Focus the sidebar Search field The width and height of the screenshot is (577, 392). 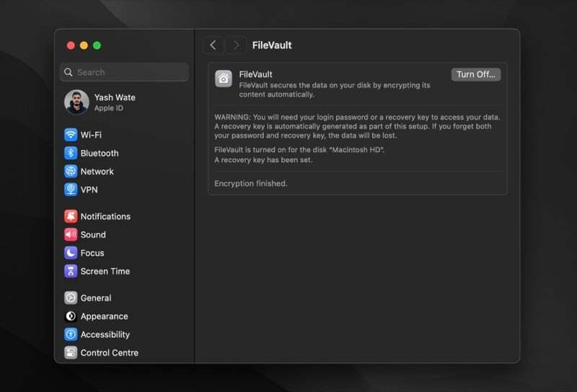(x=124, y=72)
